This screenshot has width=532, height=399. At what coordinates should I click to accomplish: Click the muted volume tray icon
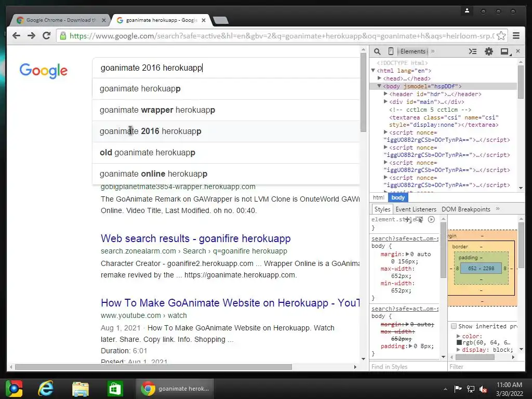(x=483, y=389)
